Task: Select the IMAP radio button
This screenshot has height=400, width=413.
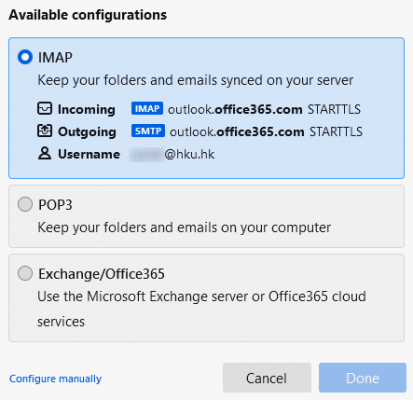Action: coord(25,57)
